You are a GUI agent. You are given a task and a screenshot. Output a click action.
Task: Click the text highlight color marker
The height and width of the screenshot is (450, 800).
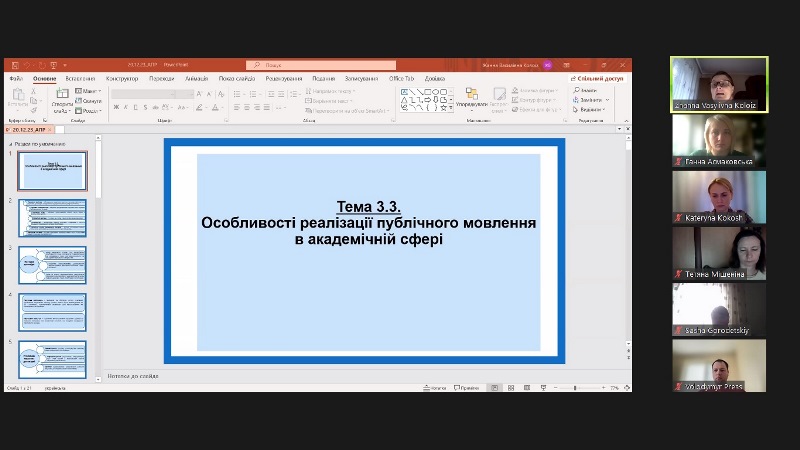pyautogui.click(x=199, y=107)
